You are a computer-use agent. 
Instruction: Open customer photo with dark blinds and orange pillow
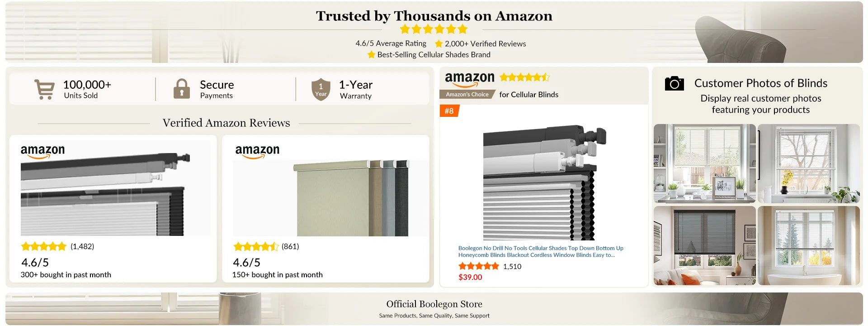[x=704, y=245]
